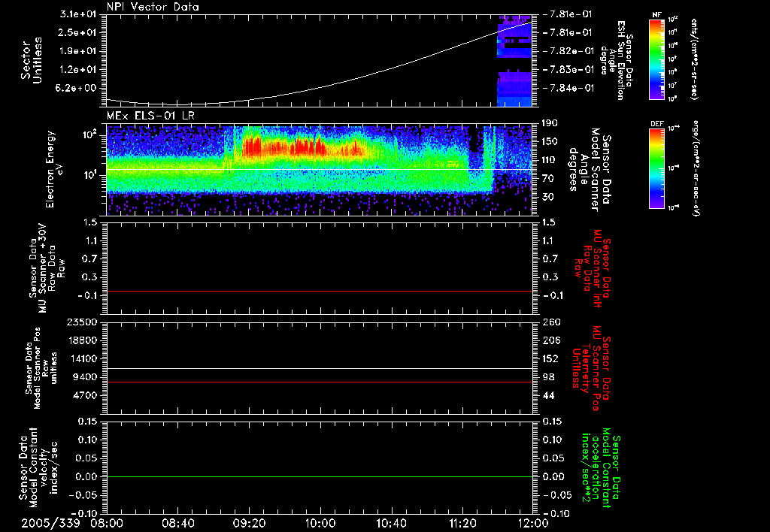Viewport: 770px width, 532px height.
Task: Click the '10:00' time tick label
Action: point(320,523)
